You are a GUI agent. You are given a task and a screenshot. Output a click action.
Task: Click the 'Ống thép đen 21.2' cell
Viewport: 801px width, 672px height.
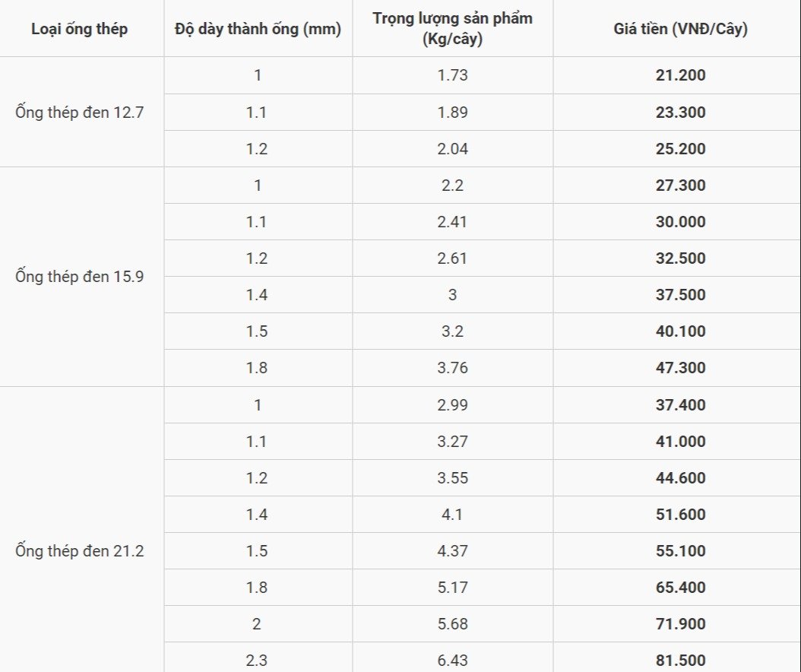coord(79,551)
